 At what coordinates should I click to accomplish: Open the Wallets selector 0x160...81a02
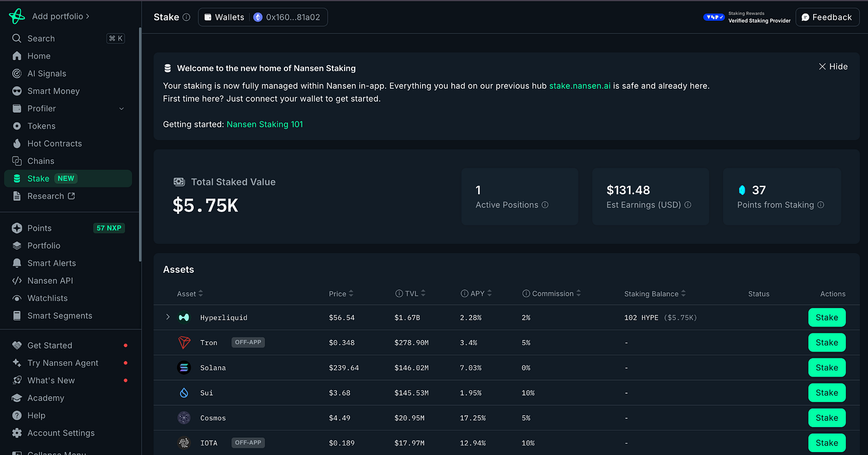[263, 17]
